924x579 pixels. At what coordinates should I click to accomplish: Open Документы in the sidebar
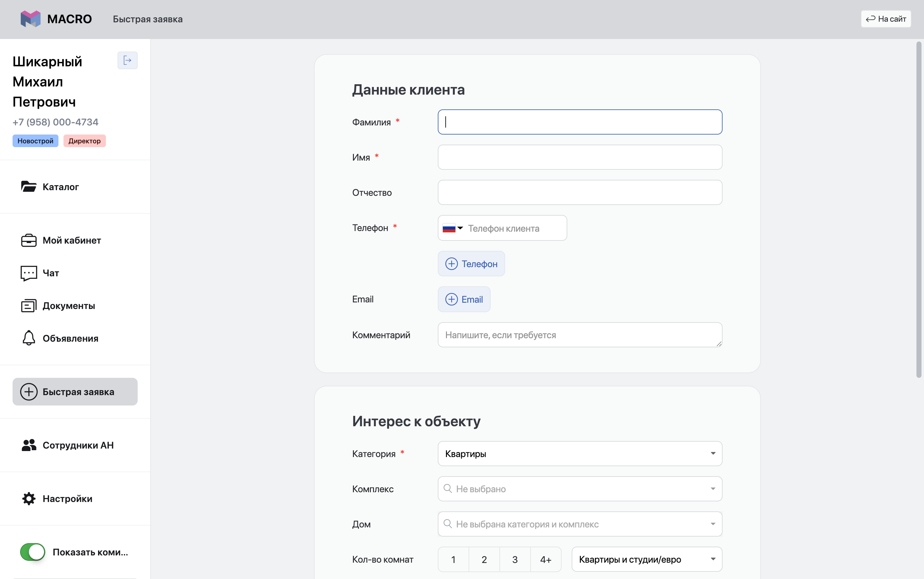pyautogui.click(x=75, y=306)
